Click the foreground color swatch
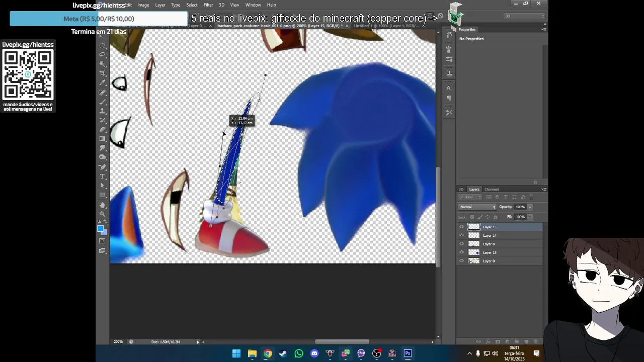 [x=100, y=228]
